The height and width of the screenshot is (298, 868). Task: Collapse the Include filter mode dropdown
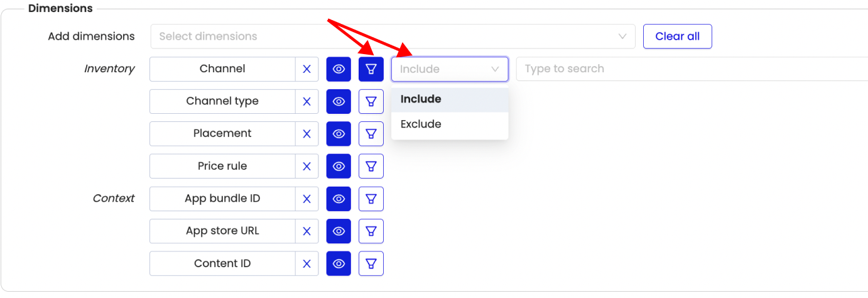coord(450,69)
